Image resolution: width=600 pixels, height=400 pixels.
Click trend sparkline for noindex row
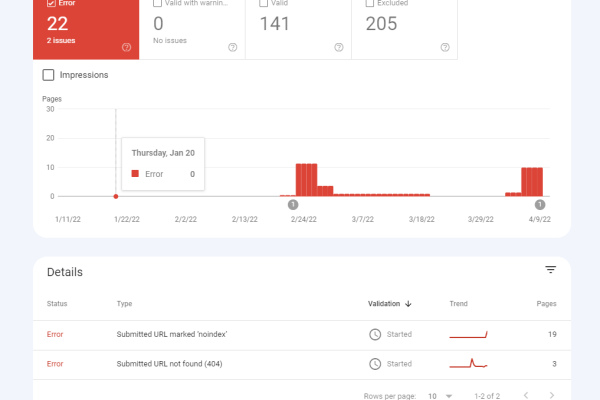(x=468, y=335)
